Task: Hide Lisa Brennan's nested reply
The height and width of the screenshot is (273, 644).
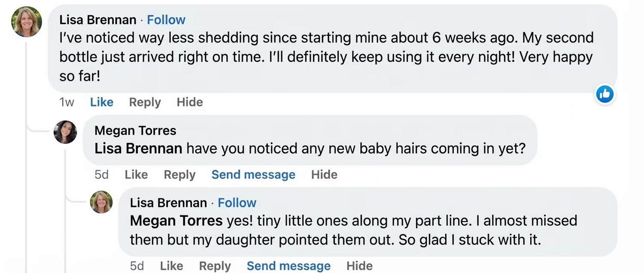Action: click(x=359, y=266)
